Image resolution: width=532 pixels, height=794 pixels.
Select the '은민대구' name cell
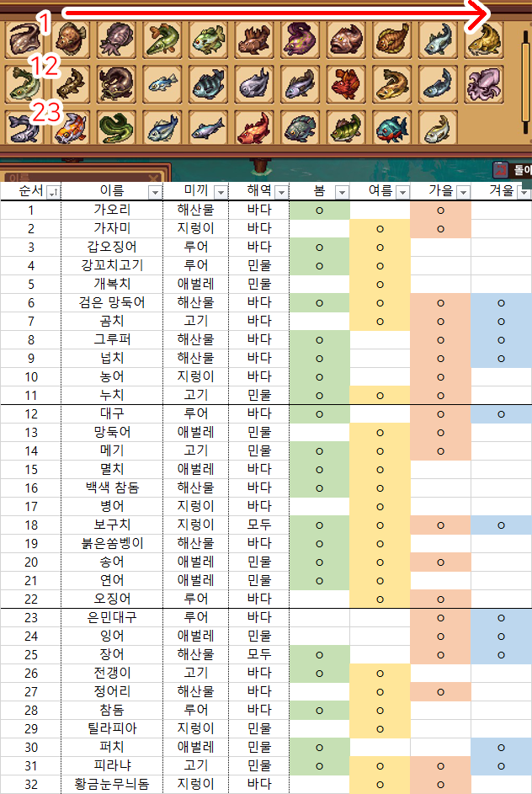tap(112, 617)
